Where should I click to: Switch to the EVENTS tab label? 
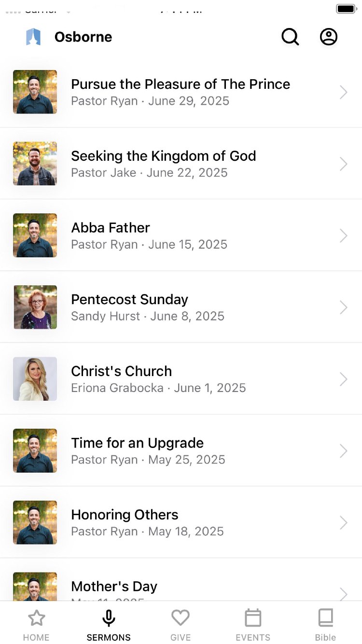253,637
